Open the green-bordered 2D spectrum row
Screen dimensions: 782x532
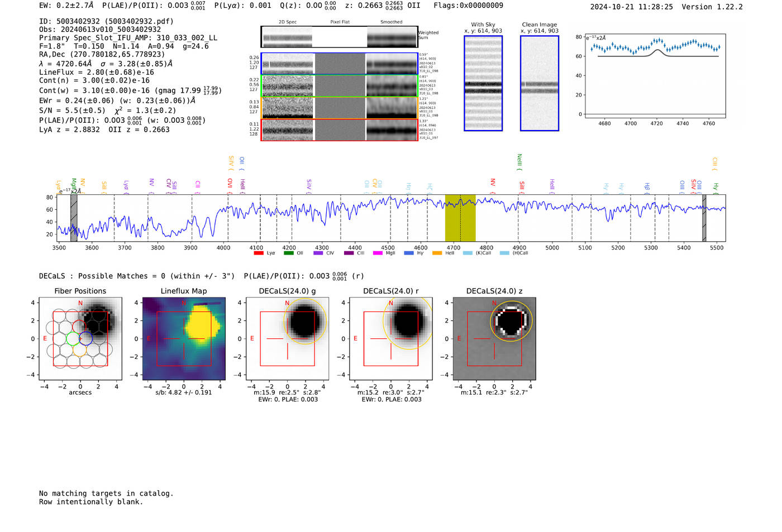pos(340,86)
